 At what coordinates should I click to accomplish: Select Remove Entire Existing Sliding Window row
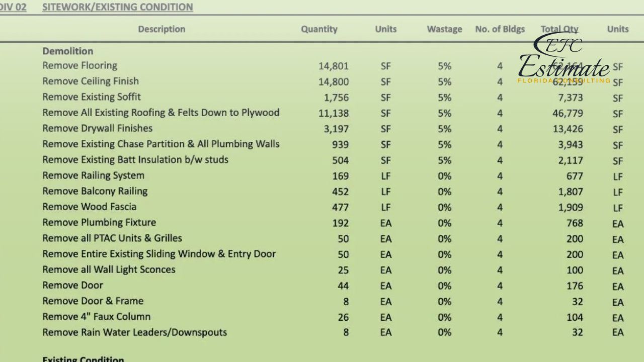click(x=159, y=254)
